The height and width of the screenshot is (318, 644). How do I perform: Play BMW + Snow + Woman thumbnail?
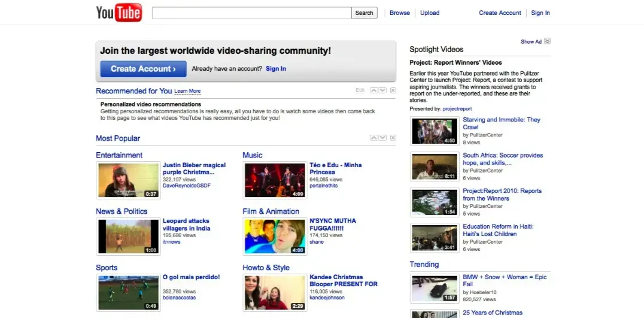(435, 289)
